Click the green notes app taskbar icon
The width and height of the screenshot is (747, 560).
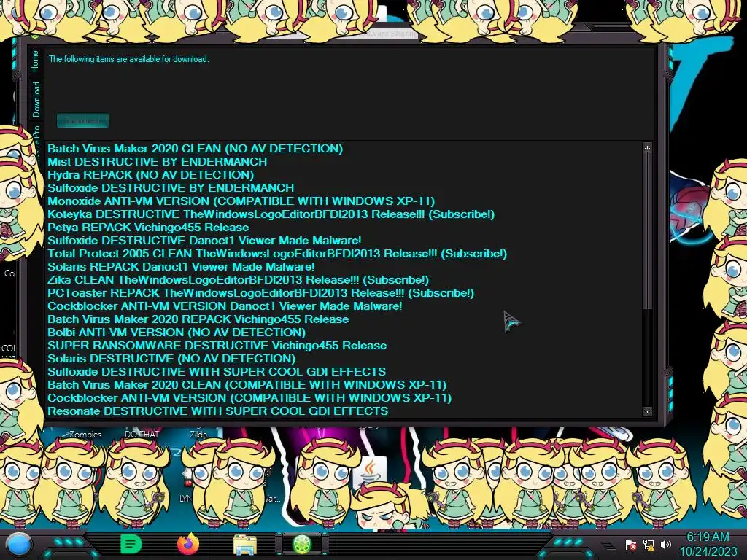coord(131,544)
